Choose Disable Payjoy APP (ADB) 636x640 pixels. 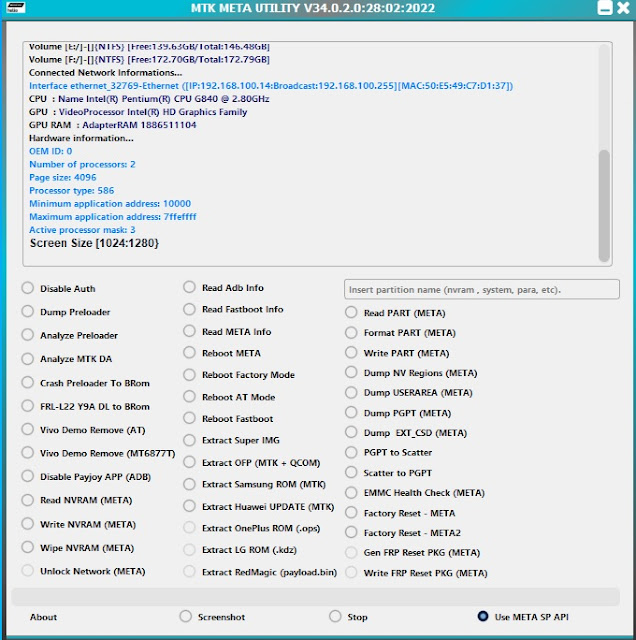pyautogui.click(x=28, y=476)
